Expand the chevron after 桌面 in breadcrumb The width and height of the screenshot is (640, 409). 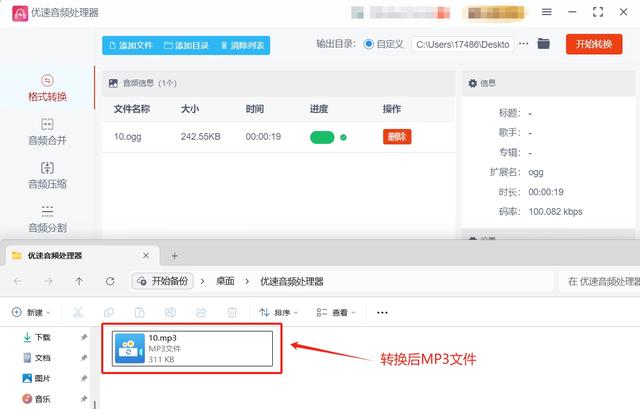[247, 281]
